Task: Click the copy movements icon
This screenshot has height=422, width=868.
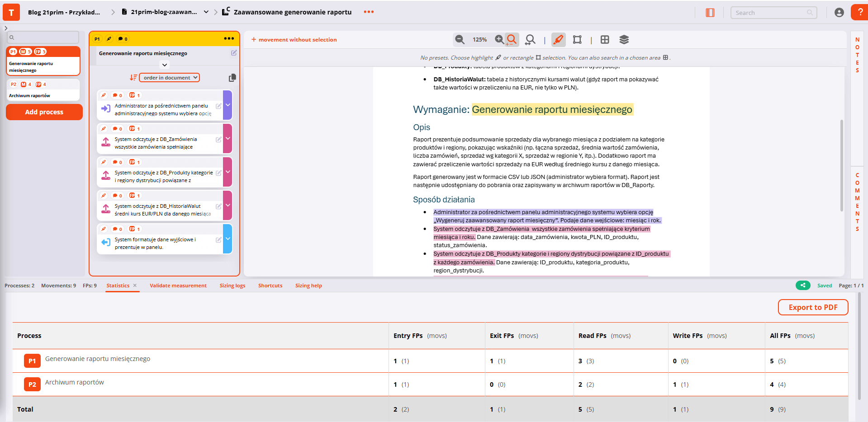Action: click(x=232, y=78)
